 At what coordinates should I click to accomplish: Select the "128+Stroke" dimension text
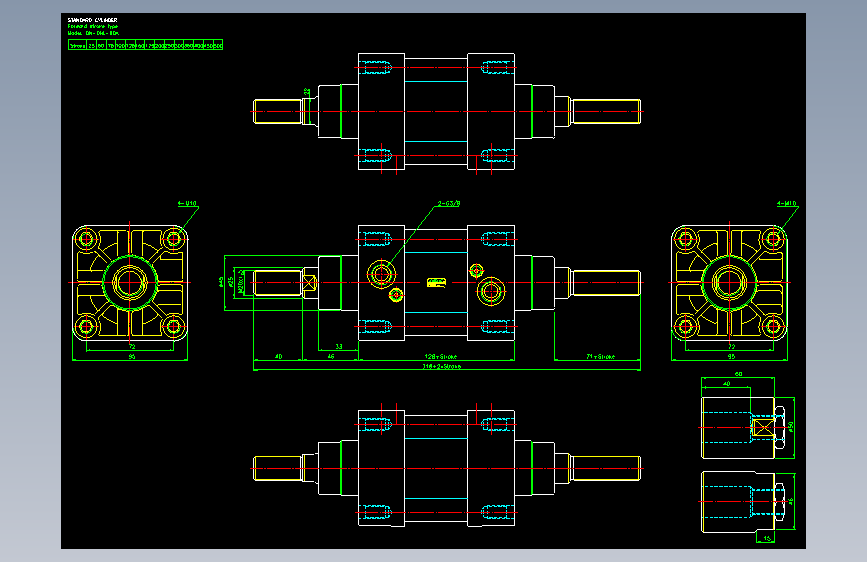(x=441, y=357)
